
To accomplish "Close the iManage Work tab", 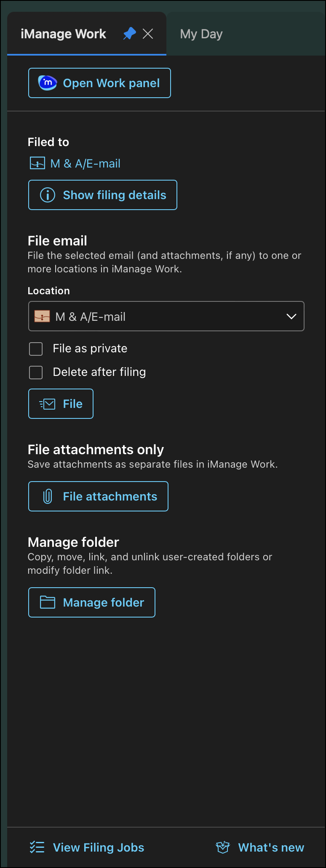I will [x=148, y=34].
